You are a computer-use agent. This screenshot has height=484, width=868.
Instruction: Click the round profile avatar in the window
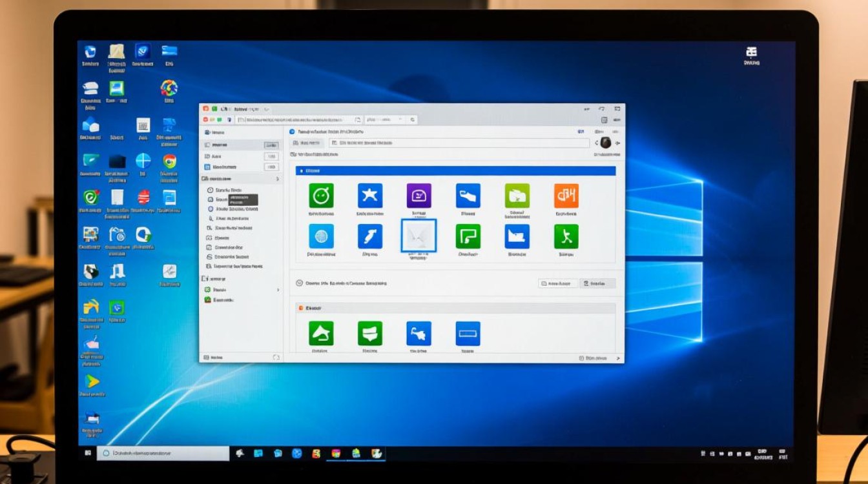coord(605,143)
